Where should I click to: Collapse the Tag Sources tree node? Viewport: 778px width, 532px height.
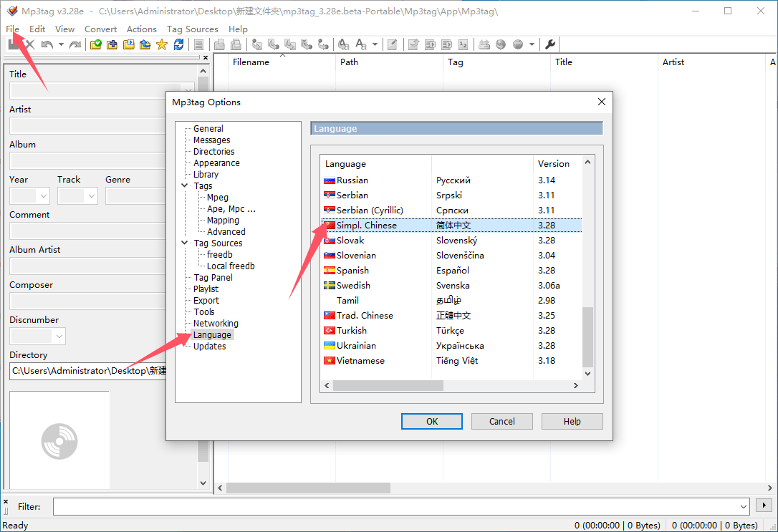(x=185, y=243)
